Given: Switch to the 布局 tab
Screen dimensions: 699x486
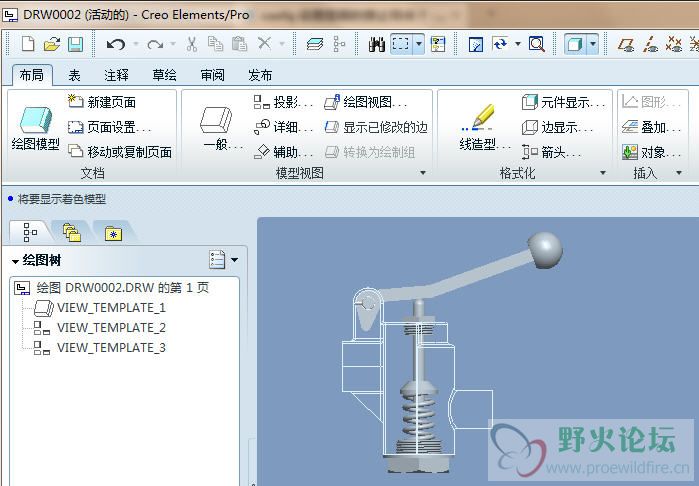Looking at the screenshot, I should pyautogui.click(x=32, y=75).
